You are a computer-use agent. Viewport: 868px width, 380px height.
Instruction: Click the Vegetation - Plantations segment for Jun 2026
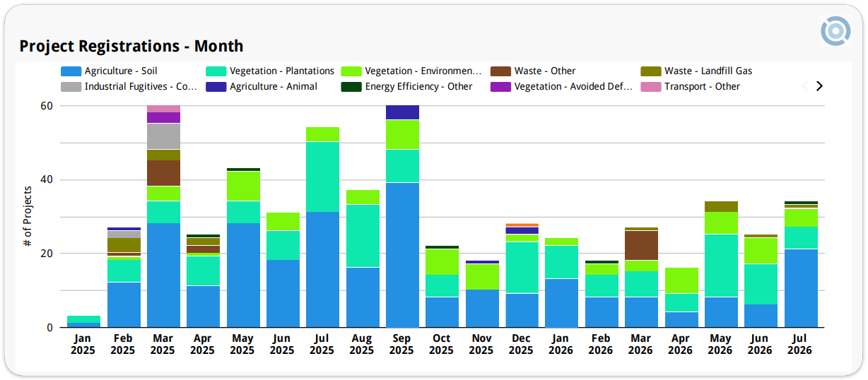point(761,285)
